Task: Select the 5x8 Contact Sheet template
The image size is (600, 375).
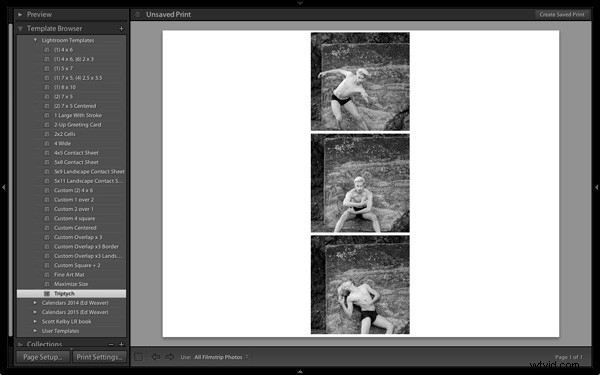Action: (x=71, y=162)
